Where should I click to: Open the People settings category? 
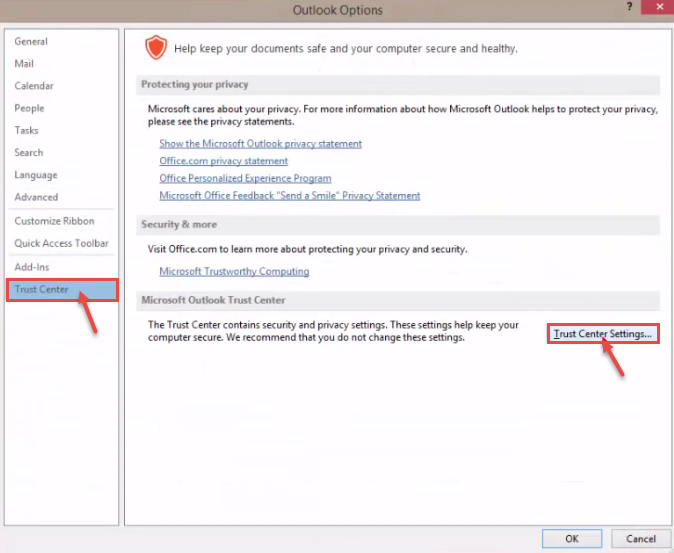29,108
